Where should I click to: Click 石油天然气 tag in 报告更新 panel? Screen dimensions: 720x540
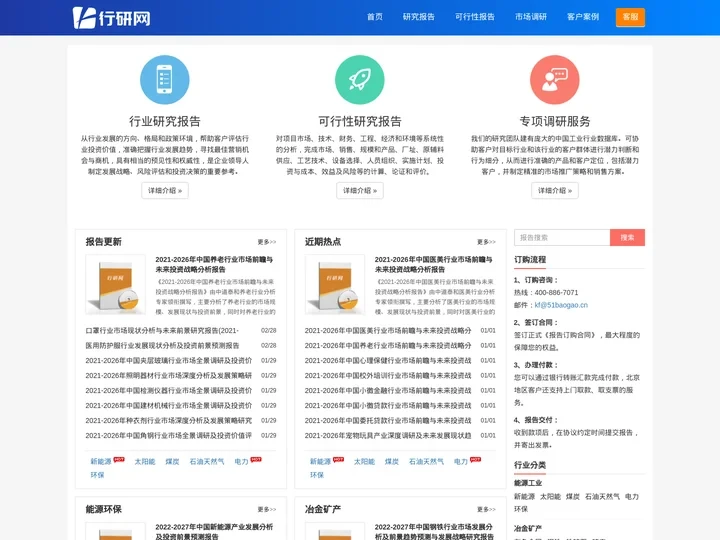(x=207, y=461)
